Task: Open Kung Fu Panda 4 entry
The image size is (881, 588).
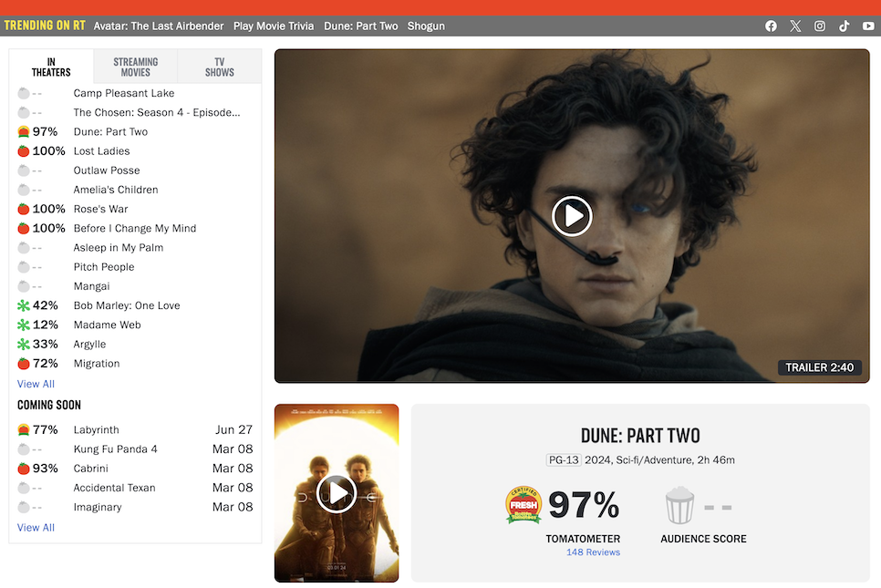Action: [x=115, y=449]
